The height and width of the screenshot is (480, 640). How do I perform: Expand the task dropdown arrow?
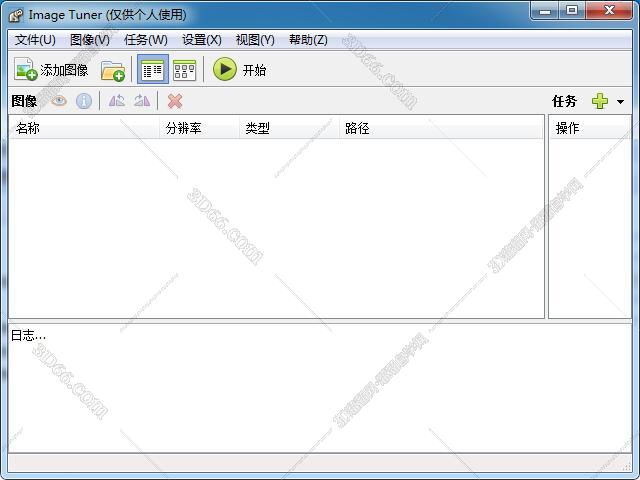click(620, 102)
